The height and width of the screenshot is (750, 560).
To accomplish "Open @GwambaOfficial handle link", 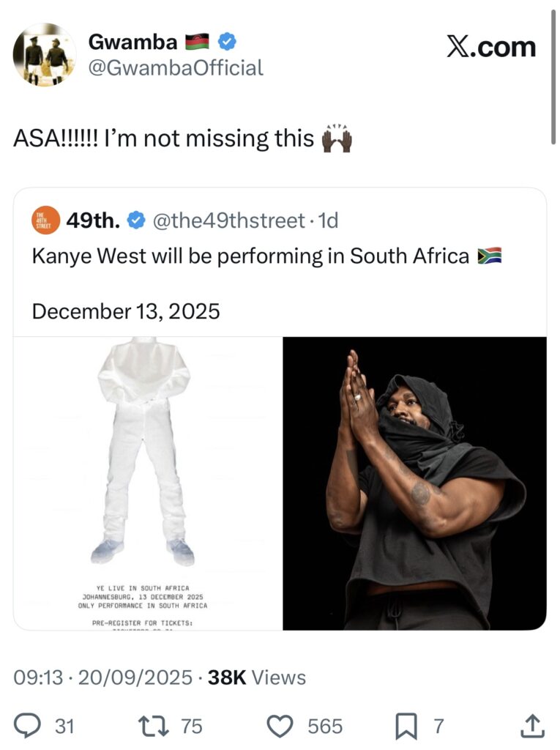I will tap(176, 68).
